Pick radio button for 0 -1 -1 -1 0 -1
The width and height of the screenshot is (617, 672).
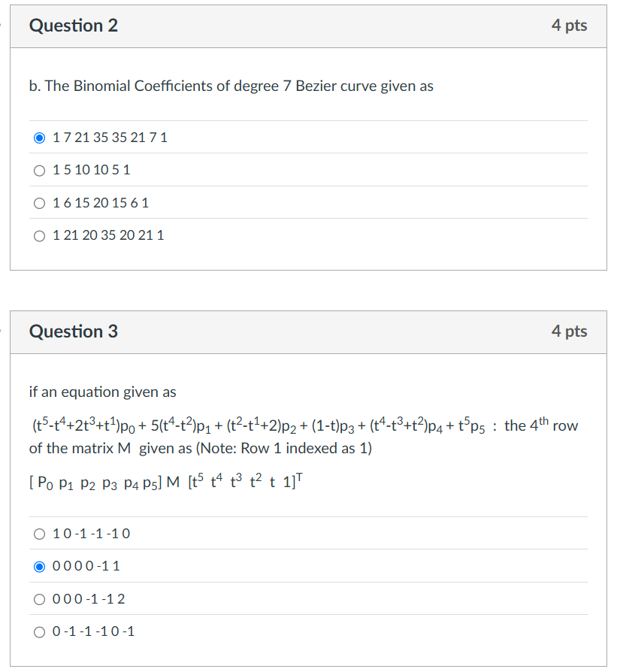click(39, 631)
